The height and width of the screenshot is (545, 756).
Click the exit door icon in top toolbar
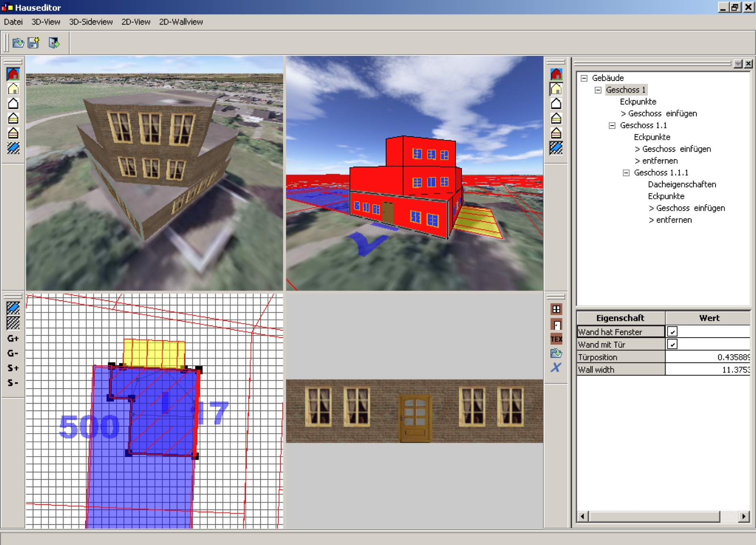53,43
